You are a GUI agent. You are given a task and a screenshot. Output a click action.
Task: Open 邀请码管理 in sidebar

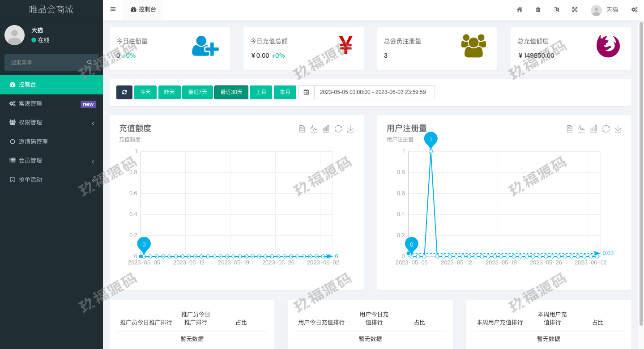click(33, 142)
